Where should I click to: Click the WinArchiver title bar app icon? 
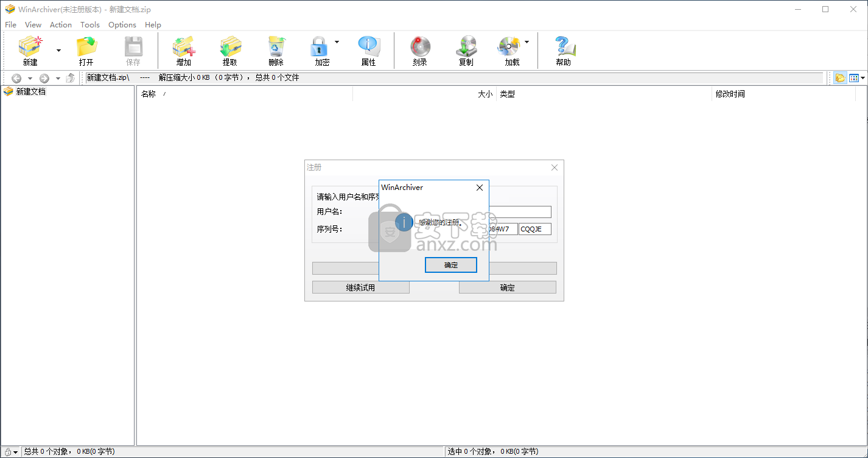click(10, 10)
